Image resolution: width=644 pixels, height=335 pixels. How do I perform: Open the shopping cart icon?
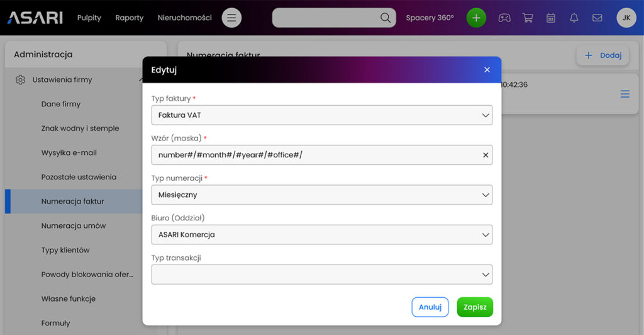(528, 18)
